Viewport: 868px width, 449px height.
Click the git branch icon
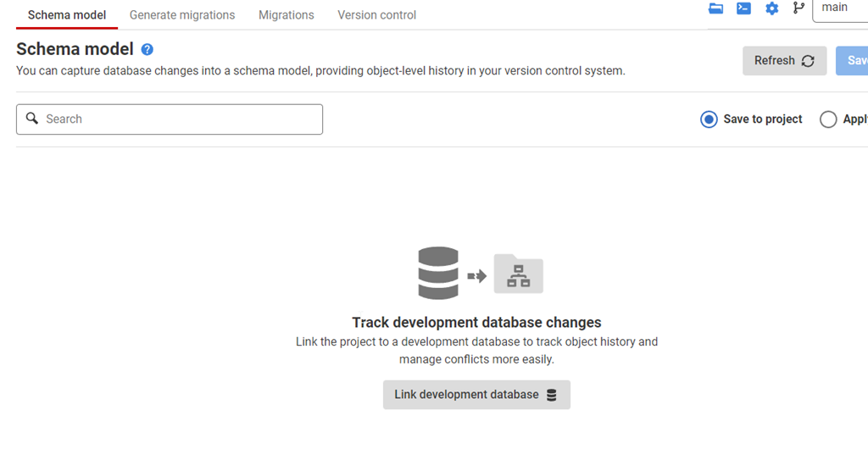(x=798, y=8)
